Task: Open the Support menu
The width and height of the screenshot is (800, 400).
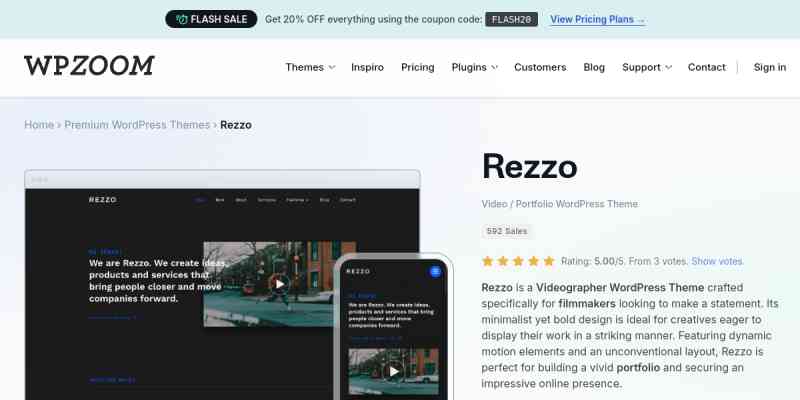Action: coord(641,67)
